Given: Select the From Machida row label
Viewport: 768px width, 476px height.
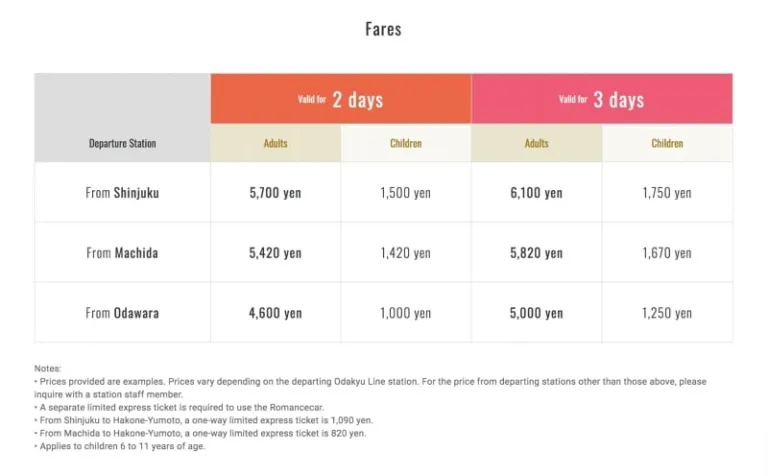Looking at the screenshot, I should point(122,253).
